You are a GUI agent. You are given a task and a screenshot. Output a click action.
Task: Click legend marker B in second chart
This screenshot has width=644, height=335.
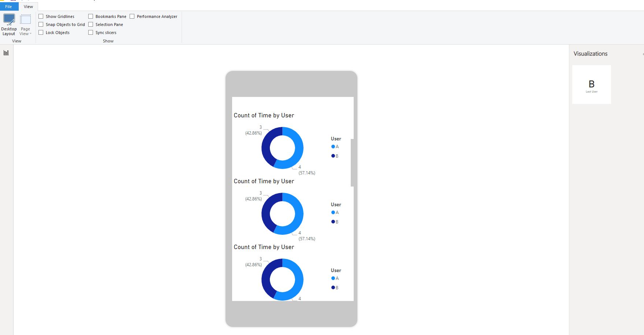(333, 222)
